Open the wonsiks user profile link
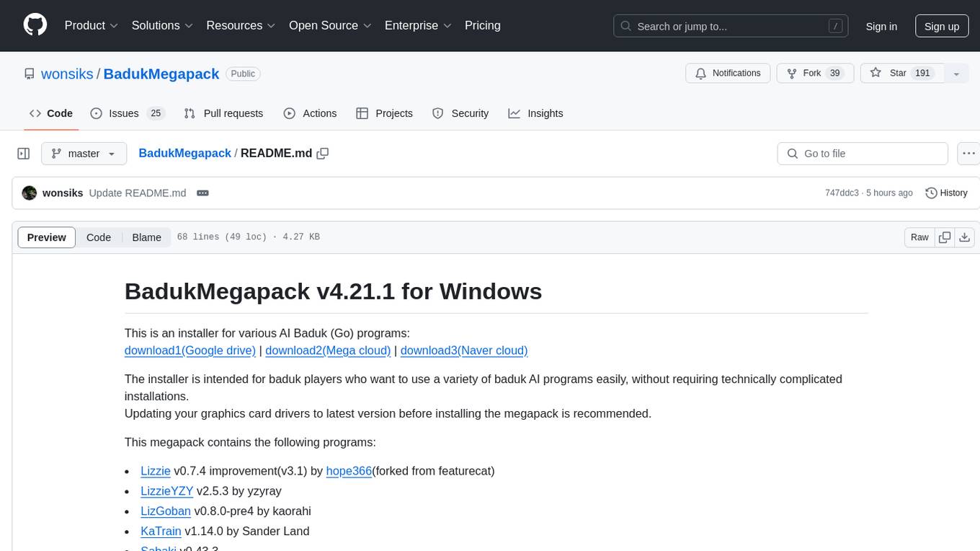Image resolution: width=980 pixels, height=551 pixels. (67, 74)
